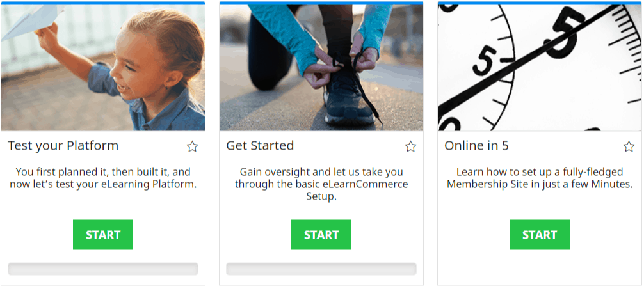The image size is (644, 291).
Task: Click the shoelace-tying runner thumbnail
Action: click(321, 68)
